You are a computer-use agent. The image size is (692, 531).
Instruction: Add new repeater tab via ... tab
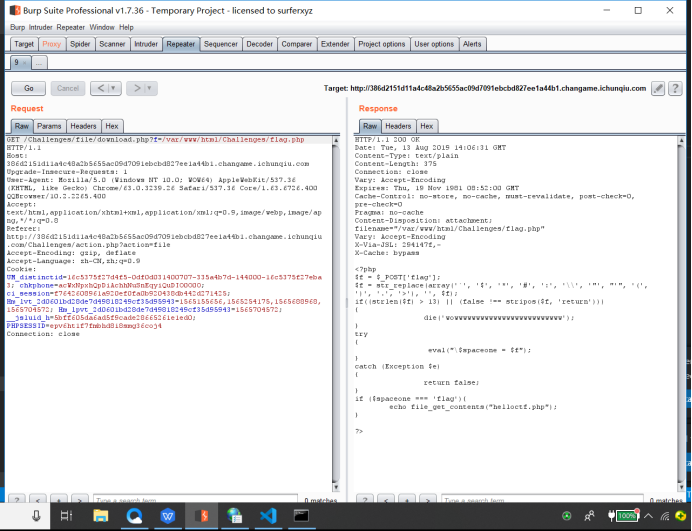click(39, 63)
